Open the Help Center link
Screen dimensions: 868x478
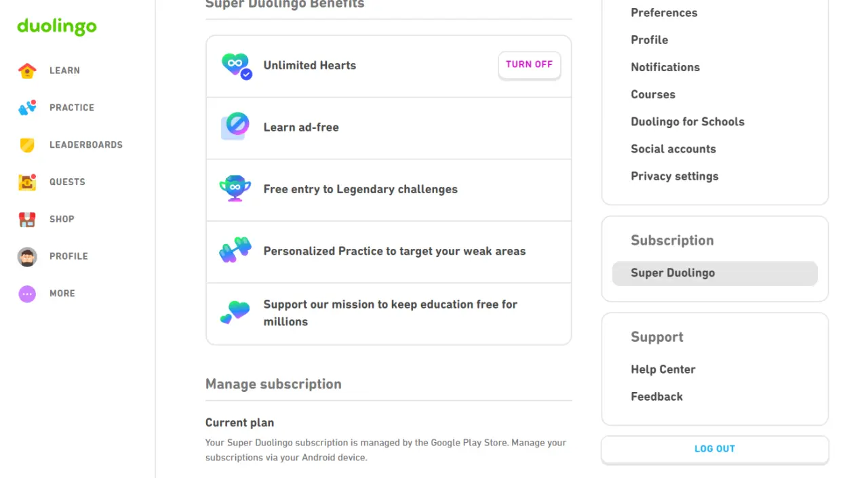click(x=663, y=370)
